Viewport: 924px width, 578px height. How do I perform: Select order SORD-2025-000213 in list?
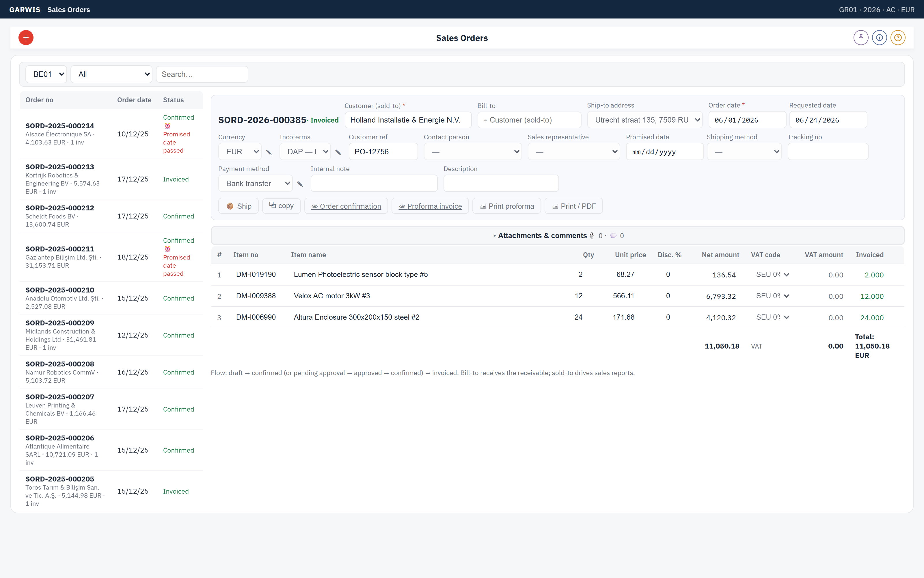[x=111, y=179]
